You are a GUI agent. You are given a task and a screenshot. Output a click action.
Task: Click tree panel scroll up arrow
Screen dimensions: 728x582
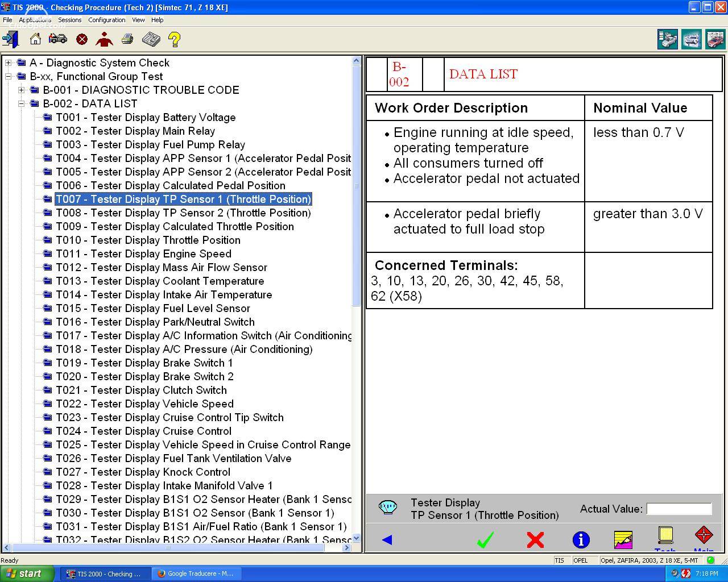click(357, 60)
